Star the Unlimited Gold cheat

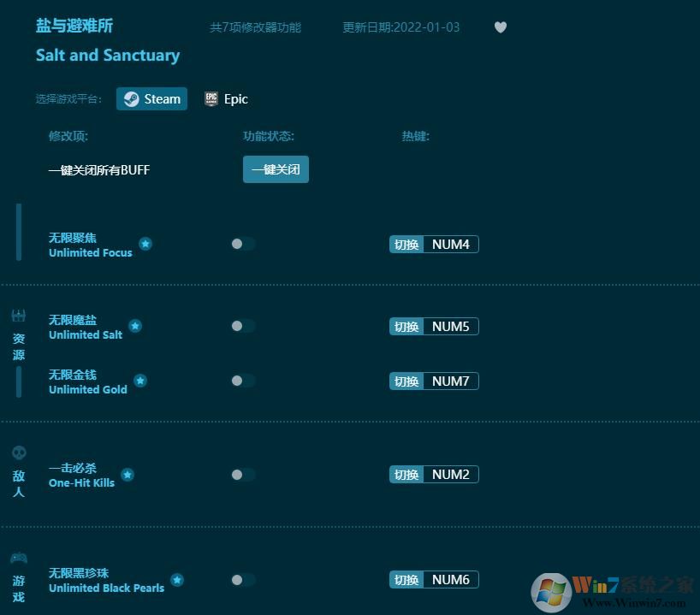(x=140, y=381)
